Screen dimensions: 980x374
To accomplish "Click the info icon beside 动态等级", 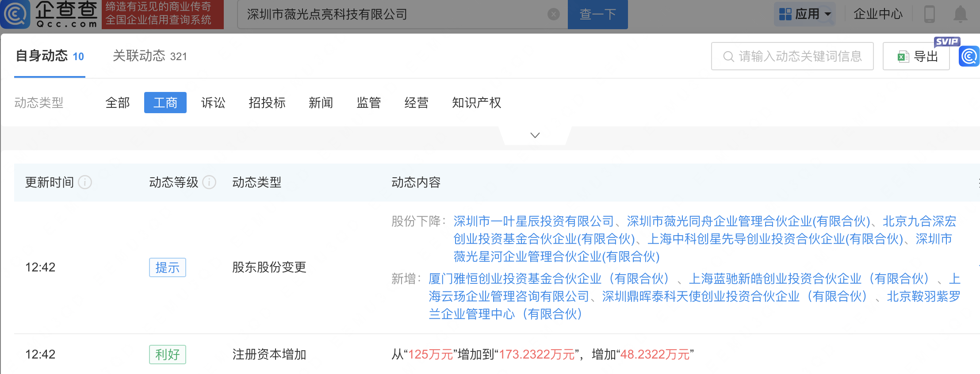I will [x=209, y=182].
